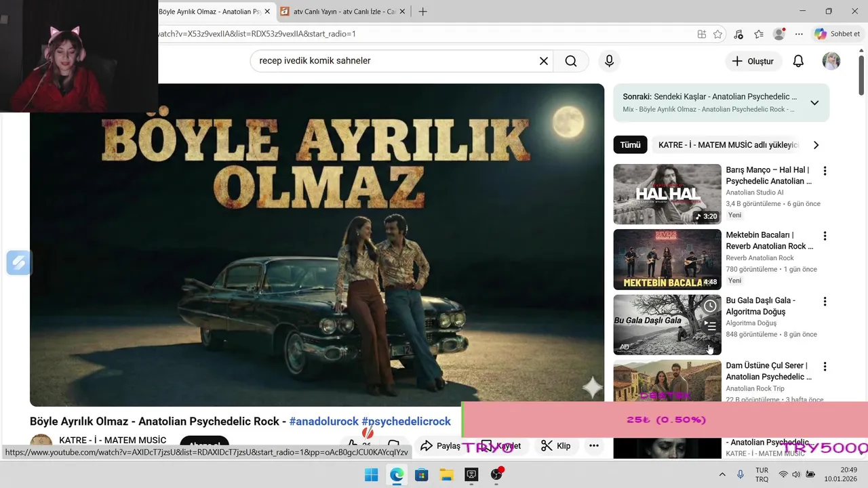The width and height of the screenshot is (868, 488).
Task: Open the YouTube account avatar menu
Action: [831, 61]
